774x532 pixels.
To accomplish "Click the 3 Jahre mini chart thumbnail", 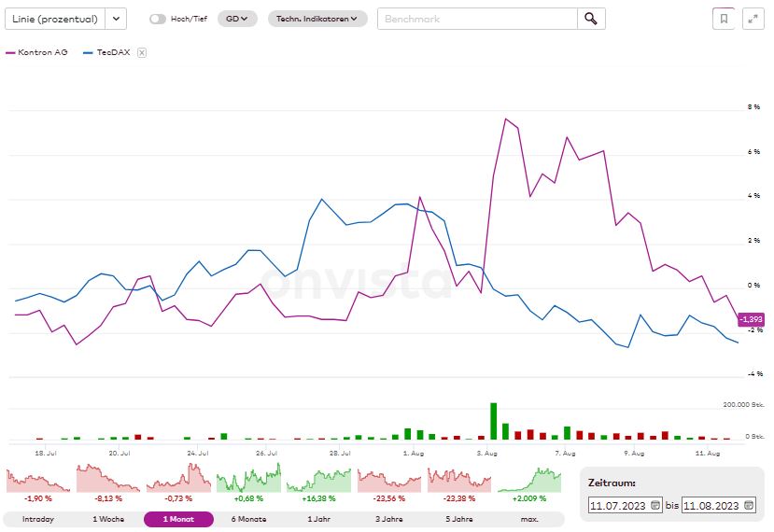I will (x=388, y=479).
